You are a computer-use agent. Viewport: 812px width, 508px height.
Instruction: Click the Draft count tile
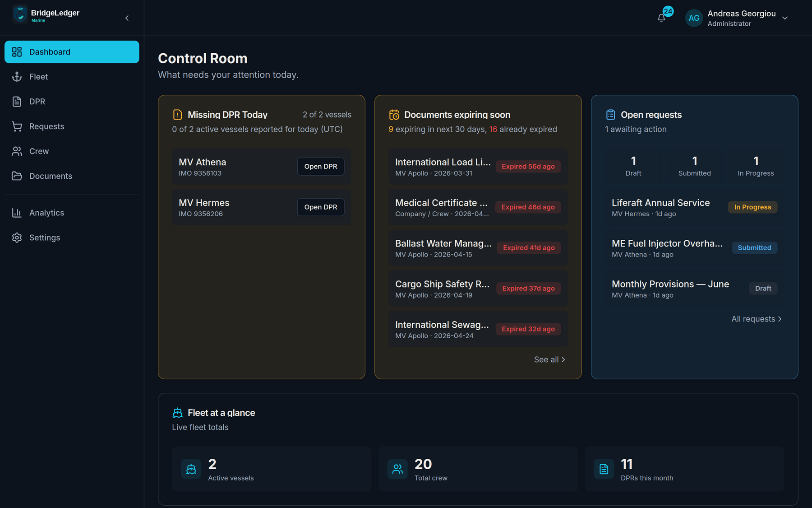coord(633,166)
